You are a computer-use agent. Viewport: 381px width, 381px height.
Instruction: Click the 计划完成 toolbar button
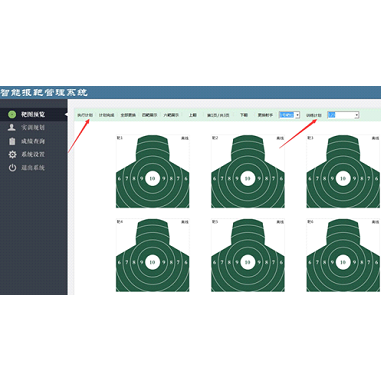click(106, 115)
